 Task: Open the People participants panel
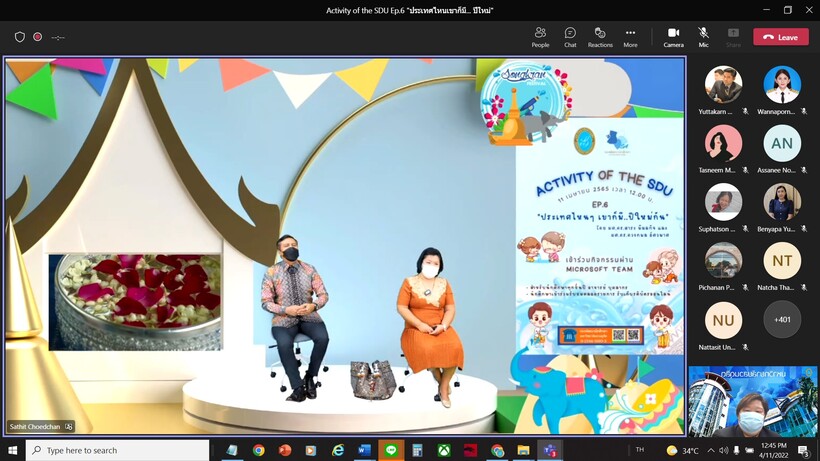pos(540,37)
